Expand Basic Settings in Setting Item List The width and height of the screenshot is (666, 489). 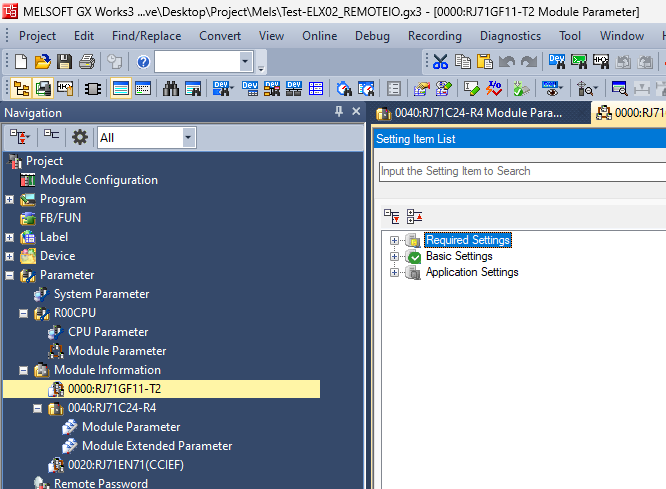coord(394,257)
